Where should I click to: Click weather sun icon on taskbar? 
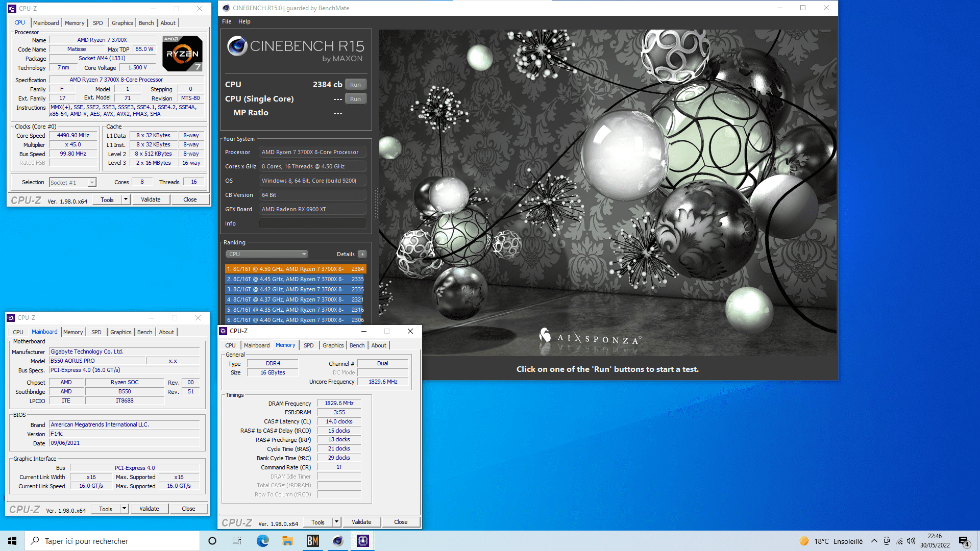(804, 541)
